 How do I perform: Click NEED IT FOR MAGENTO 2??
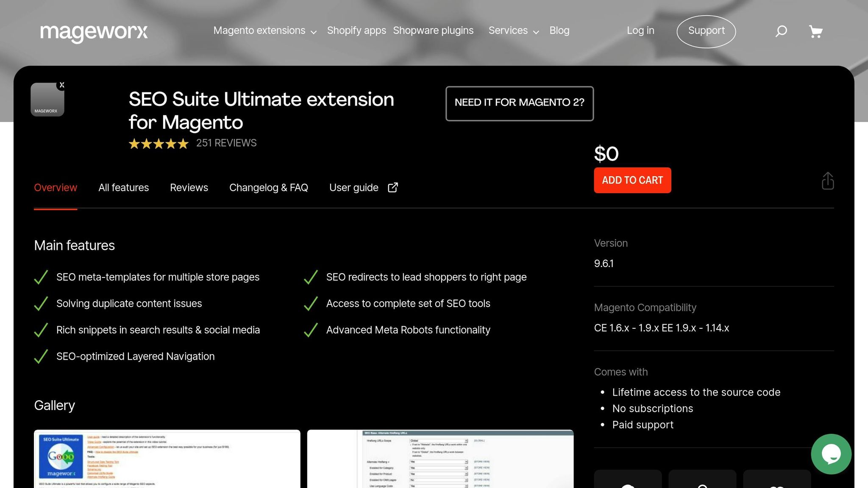[x=520, y=103]
